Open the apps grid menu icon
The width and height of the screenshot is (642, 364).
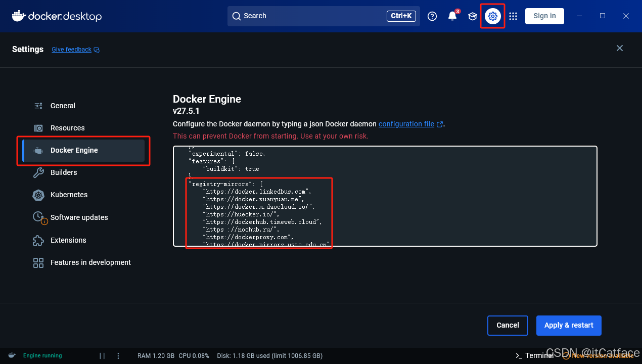coord(513,16)
